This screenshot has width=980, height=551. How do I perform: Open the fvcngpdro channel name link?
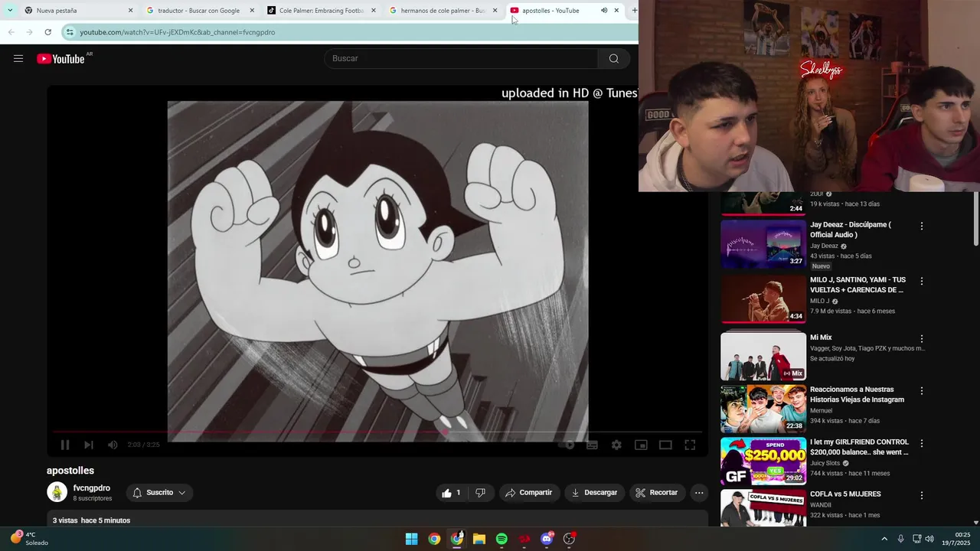92,488
